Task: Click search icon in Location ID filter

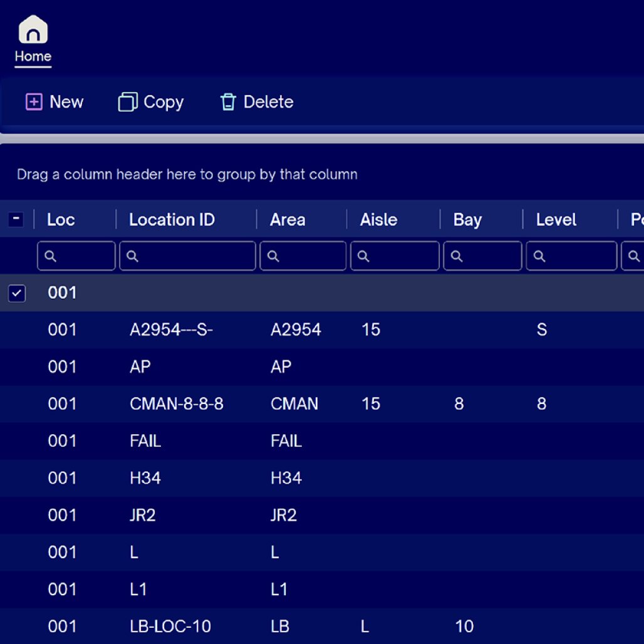Action: click(x=132, y=256)
